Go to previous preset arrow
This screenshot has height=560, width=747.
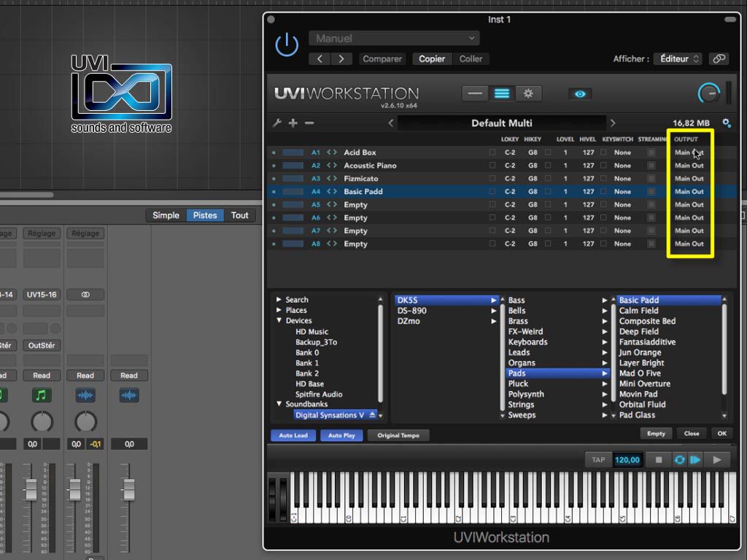point(320,58)
